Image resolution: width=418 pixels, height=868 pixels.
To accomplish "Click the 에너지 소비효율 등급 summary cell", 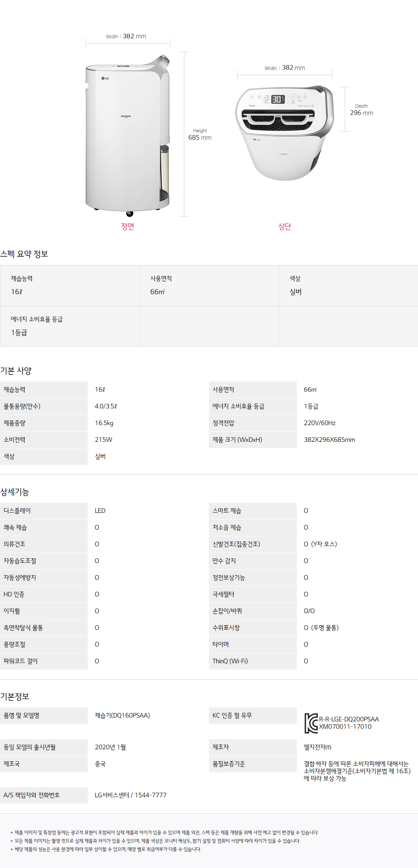I will coord(70,326).
